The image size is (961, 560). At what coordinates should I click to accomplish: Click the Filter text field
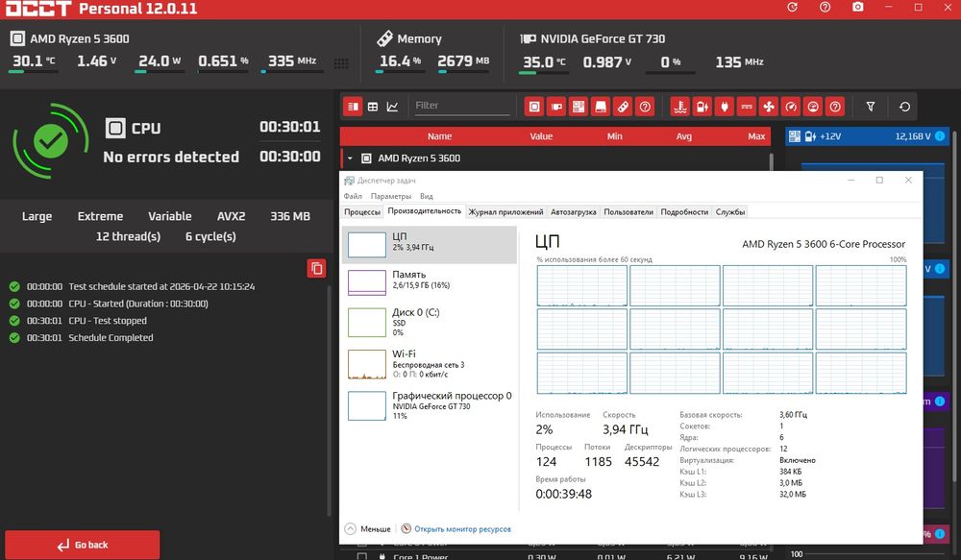pyautogui.click(x=461, y=106)
